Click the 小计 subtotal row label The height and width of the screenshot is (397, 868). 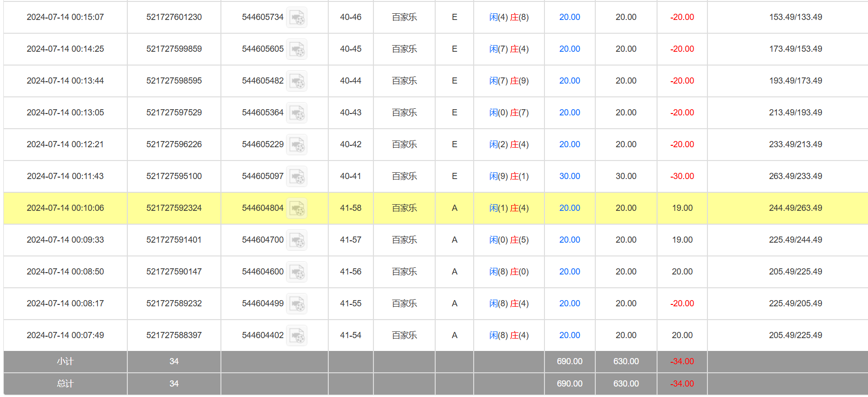(65, 361)
